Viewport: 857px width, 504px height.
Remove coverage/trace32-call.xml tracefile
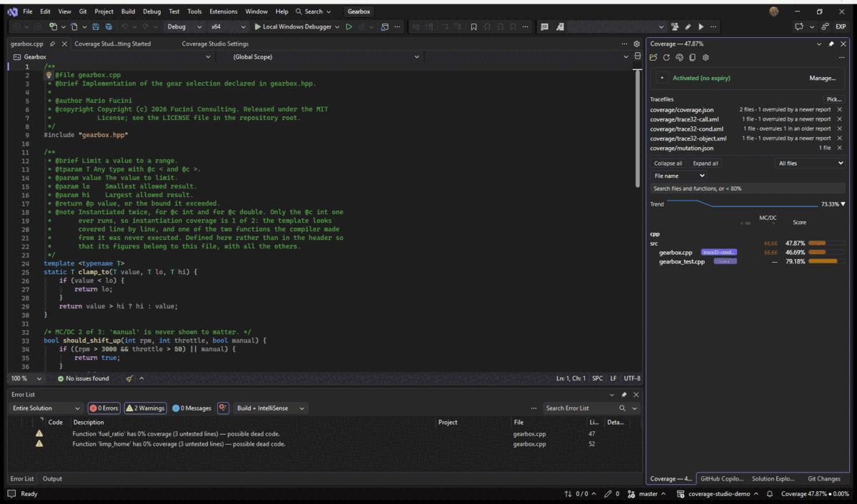(x=839, y=119)
